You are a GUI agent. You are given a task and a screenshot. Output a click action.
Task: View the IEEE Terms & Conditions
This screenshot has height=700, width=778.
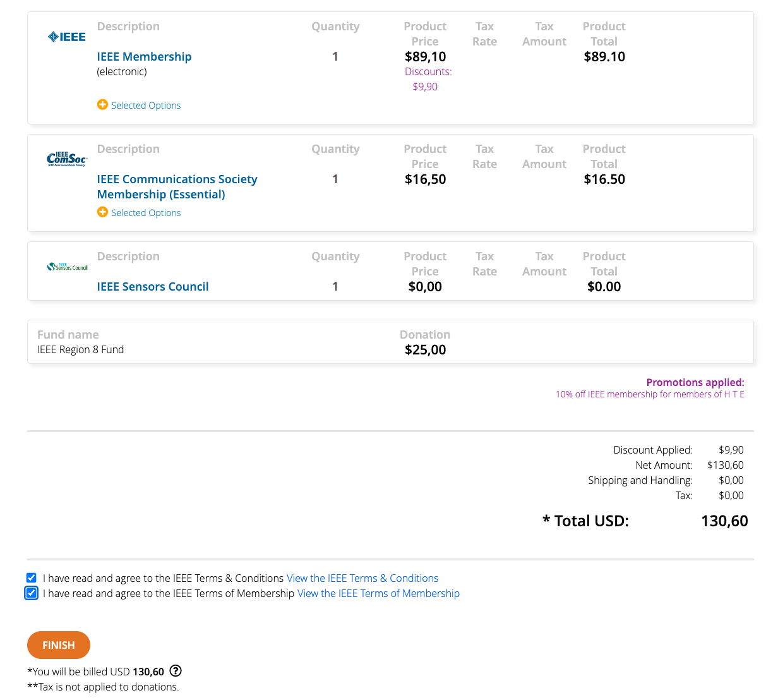(362, 578)
